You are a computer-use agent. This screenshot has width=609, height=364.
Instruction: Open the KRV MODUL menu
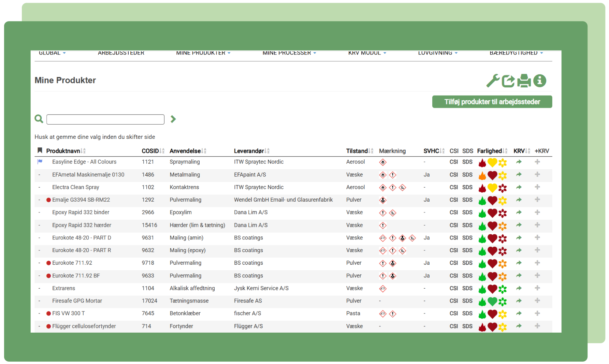[x=367, y=53]
